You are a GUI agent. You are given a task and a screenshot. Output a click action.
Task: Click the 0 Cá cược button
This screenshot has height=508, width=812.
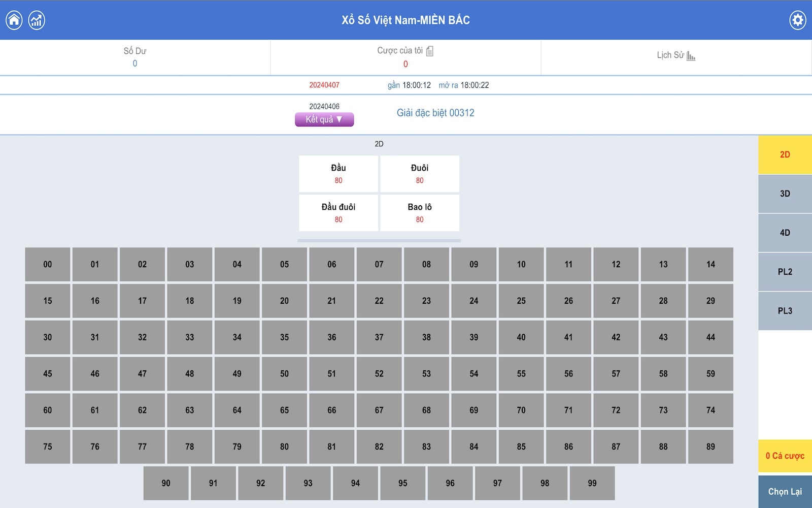[x=785, y=456]
